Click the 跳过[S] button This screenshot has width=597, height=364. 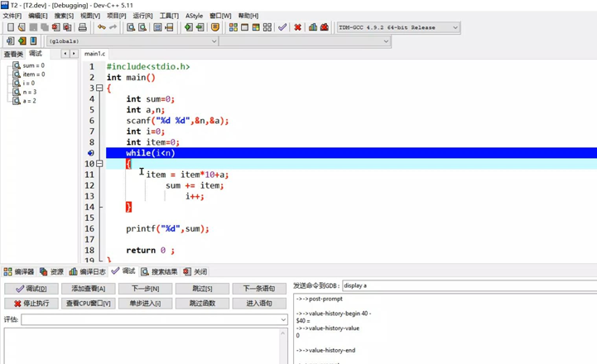(x=202, y=289)
